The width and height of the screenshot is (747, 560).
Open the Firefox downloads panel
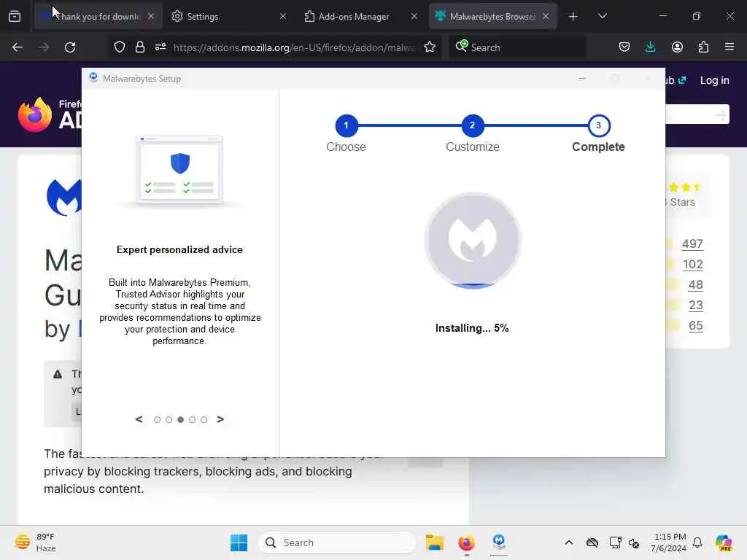[650, 47]
